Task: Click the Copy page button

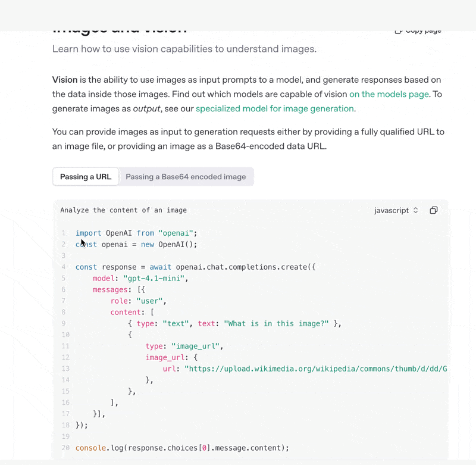Action: (x=418, y=31)
